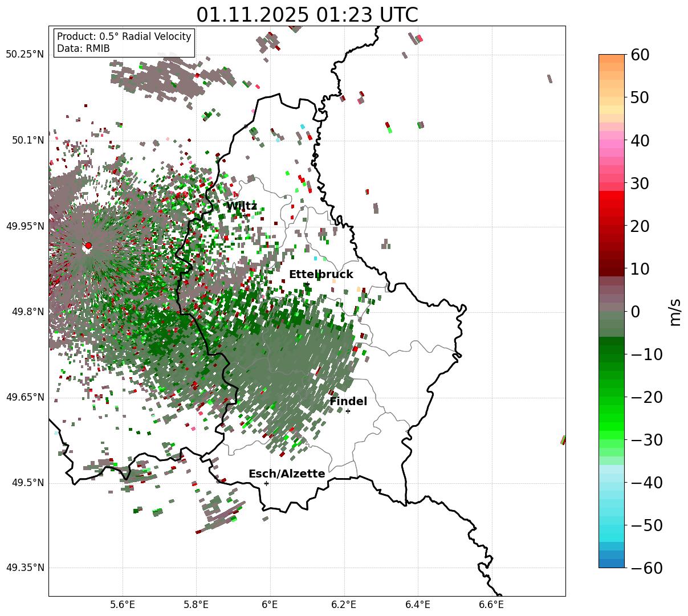The width and height of the screenshot is (688, 616).
Task: Click the 5.8°E longitude tick label
Action: [x=197, y=605]
